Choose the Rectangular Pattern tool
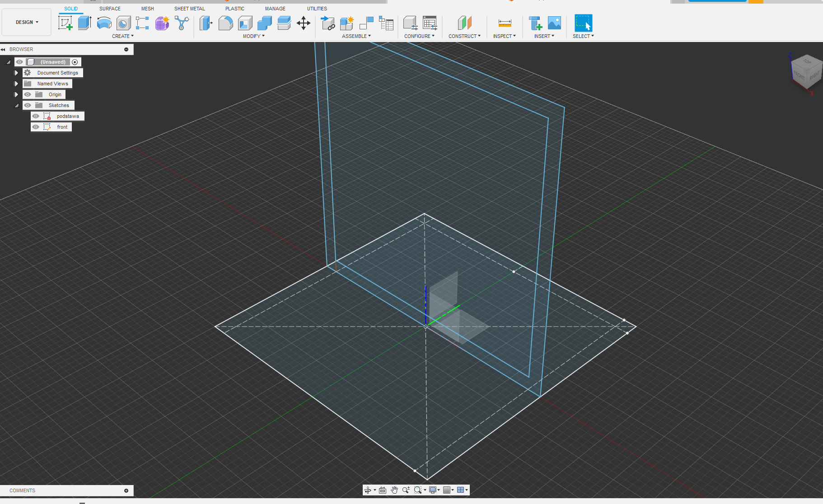Viewport: 823px width, 504px height. coord(142,23)
